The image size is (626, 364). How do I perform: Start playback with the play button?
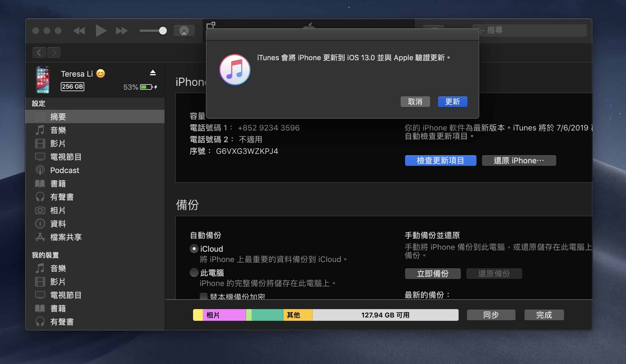[100, 31]
